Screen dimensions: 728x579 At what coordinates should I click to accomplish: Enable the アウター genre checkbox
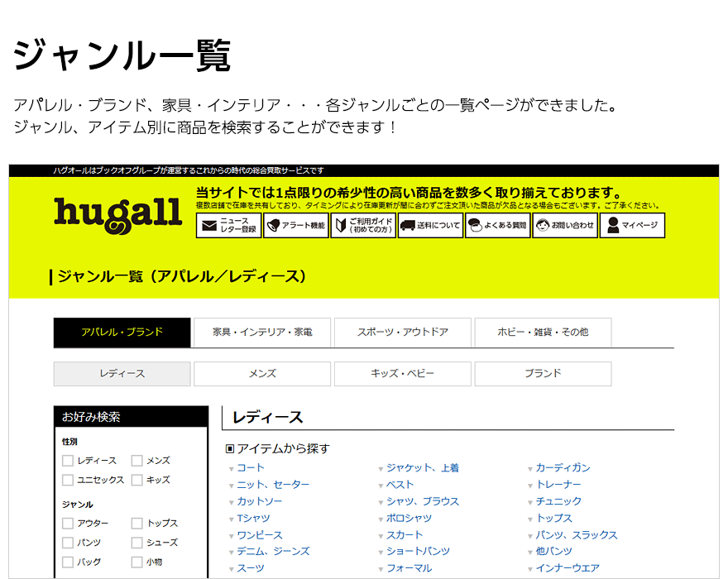click(x=68, y=524)
